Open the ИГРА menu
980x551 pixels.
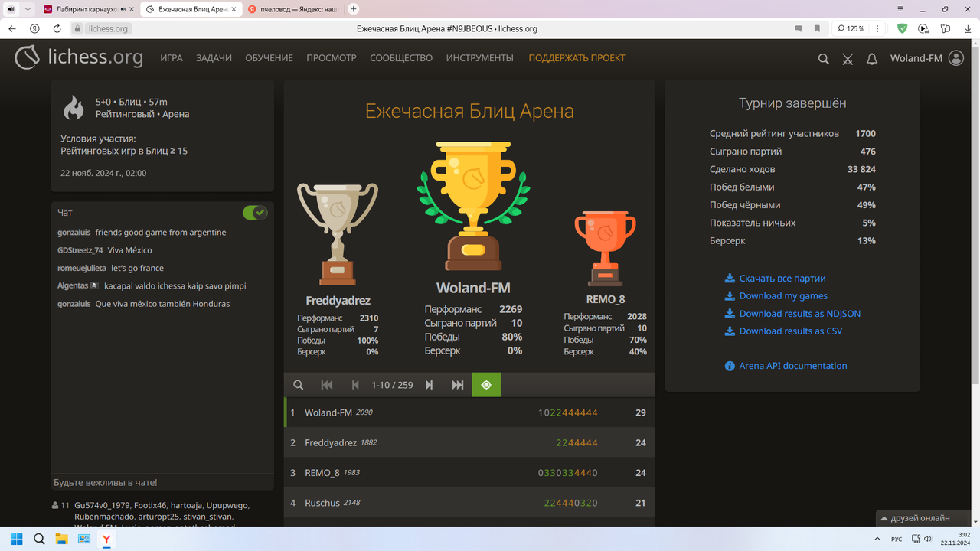coord(171,58)
